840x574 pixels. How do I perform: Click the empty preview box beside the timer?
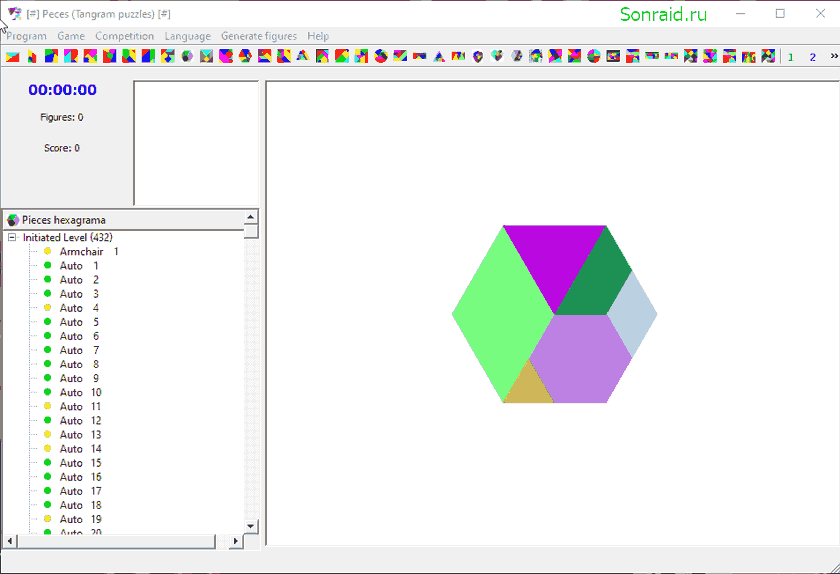(x=196, y=143)
